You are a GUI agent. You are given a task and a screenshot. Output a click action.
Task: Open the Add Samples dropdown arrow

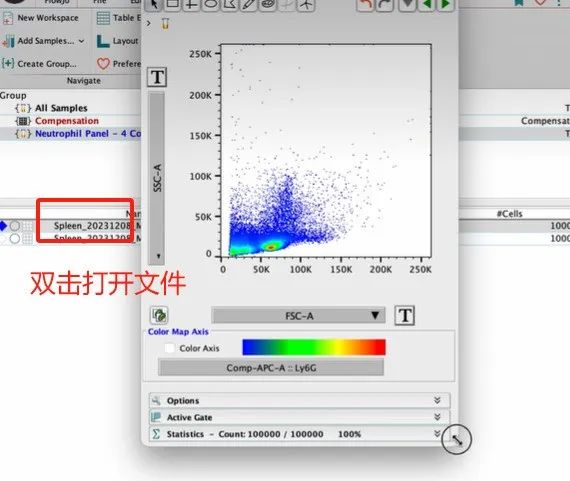(x=81, y=41)
